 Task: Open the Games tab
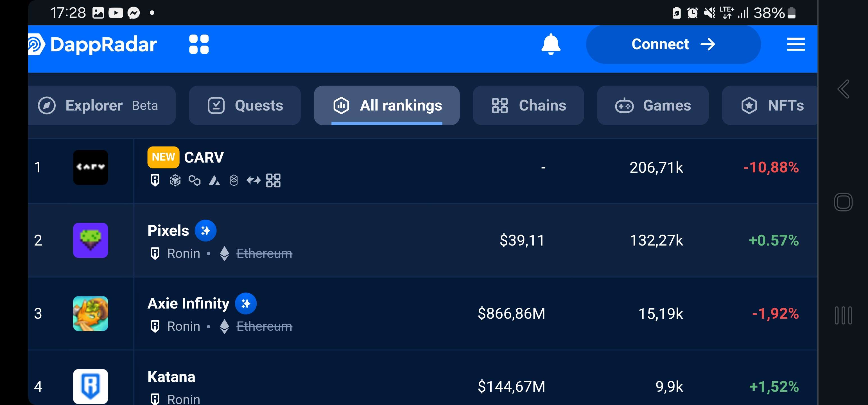tap(653, 105)
